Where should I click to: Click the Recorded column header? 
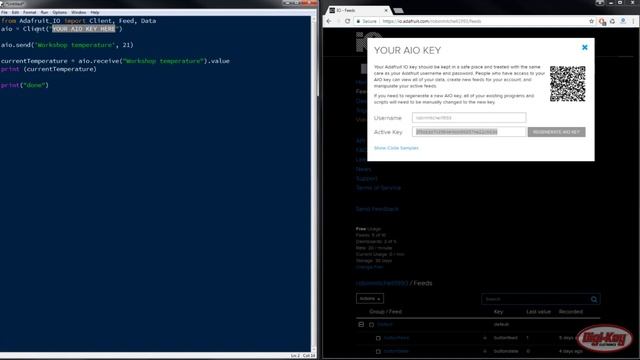[571, 311]
